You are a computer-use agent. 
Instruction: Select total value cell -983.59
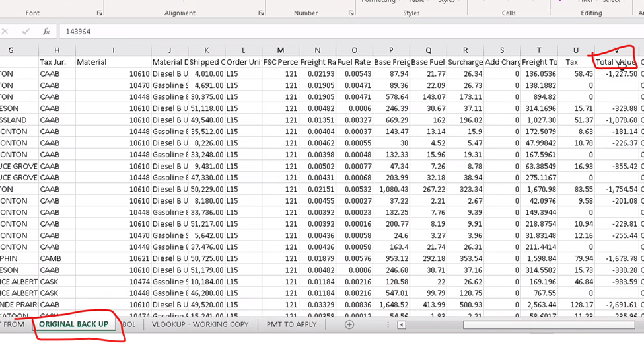616,282
